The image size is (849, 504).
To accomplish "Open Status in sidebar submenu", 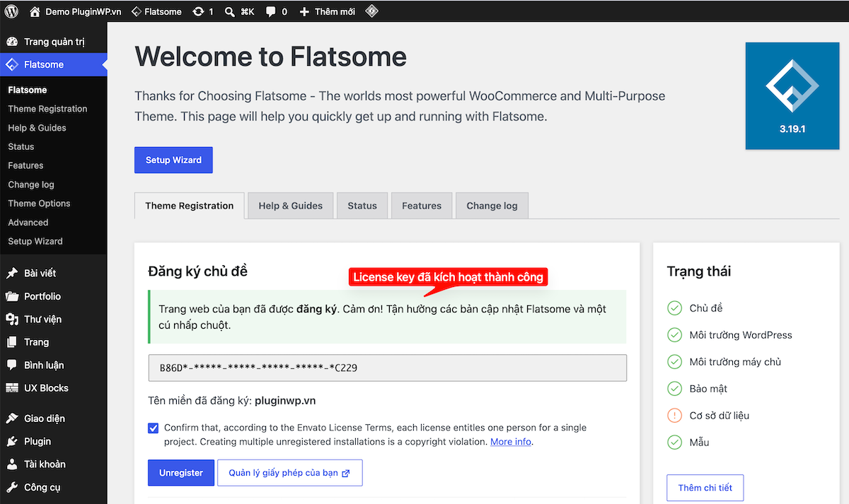I will click(21, 146).
